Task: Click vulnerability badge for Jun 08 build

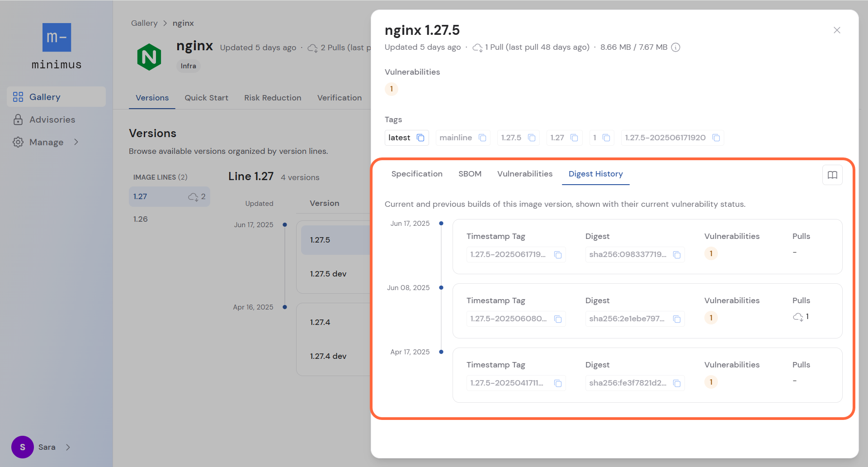Action: [x=711, y=318]
